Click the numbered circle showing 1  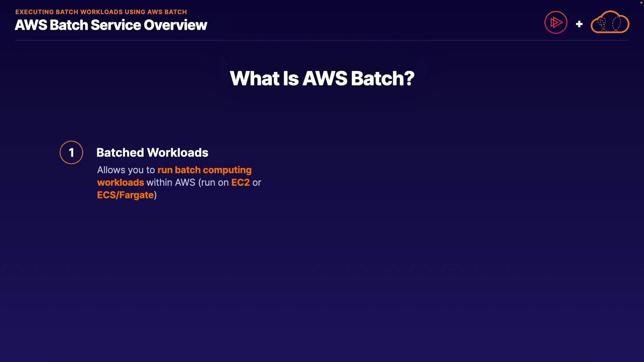pyautogui.click(x=71, y=153)
